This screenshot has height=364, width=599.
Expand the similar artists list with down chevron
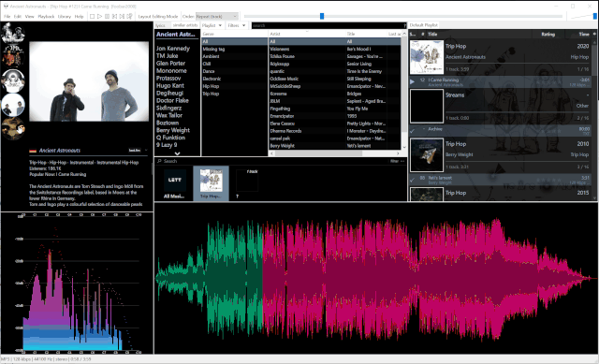177,153
